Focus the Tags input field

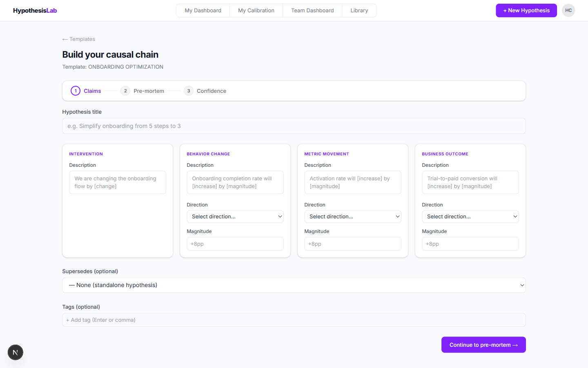click(294, 320)
